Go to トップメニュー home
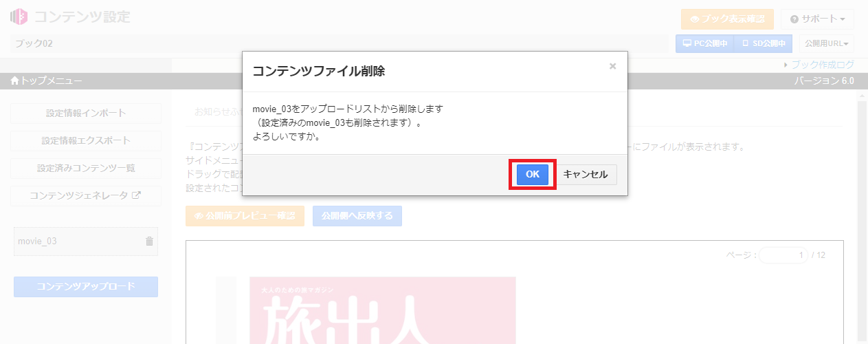Image resolution: width=868 pixels, height=344 pixels. pyautogui.click(x=46, y=81)
